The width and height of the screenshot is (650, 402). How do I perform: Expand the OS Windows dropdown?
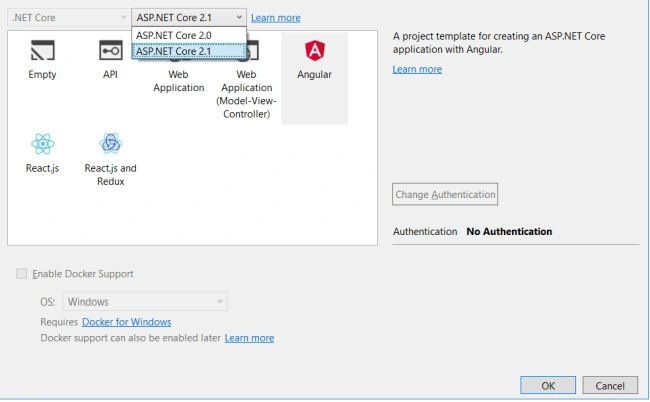point(145,301)
